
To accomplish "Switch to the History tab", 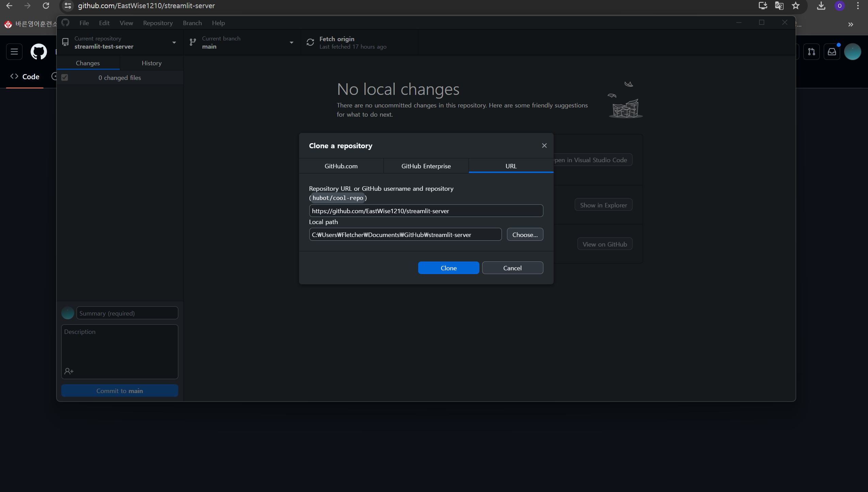I will [x=152, y=63].
